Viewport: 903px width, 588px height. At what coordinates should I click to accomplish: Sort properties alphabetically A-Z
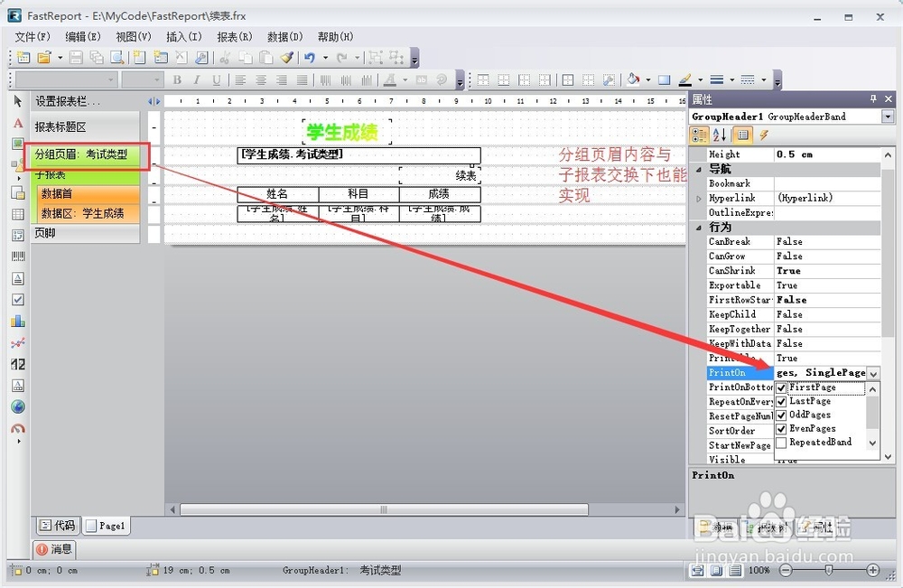click(x=720, y=135)
